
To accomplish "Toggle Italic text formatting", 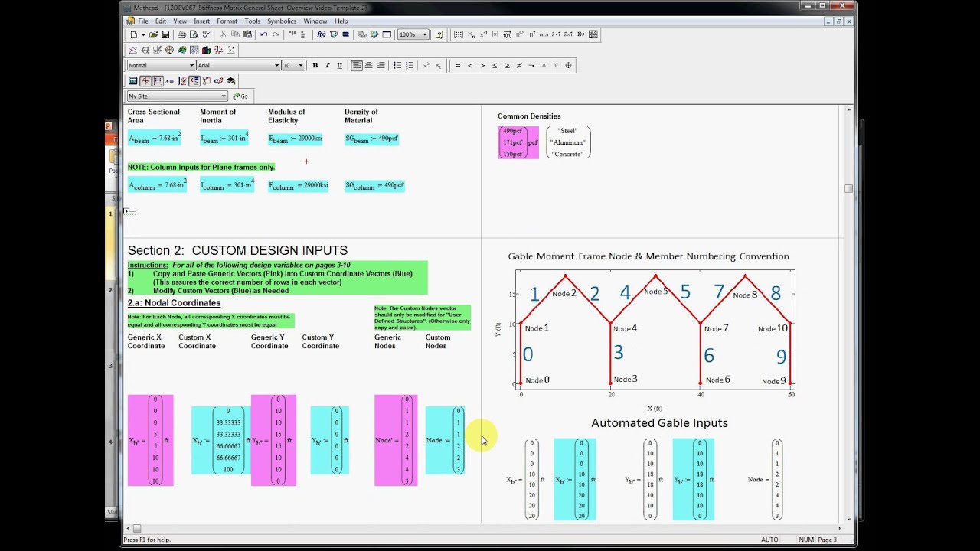I will point(327,65).
